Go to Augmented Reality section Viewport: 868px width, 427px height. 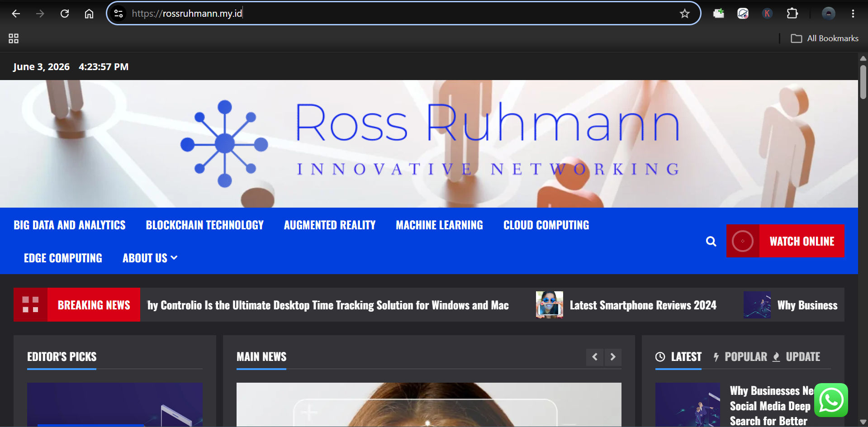point(330,225)
